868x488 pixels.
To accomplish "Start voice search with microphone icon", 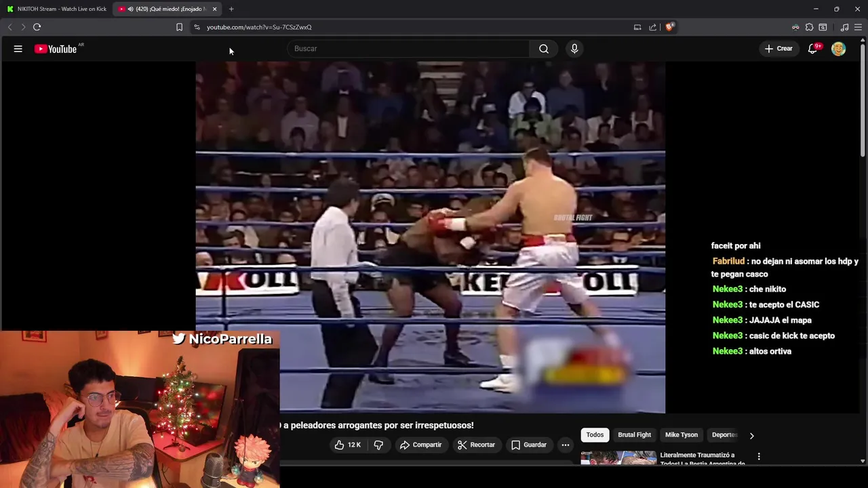I will [574, 49].
